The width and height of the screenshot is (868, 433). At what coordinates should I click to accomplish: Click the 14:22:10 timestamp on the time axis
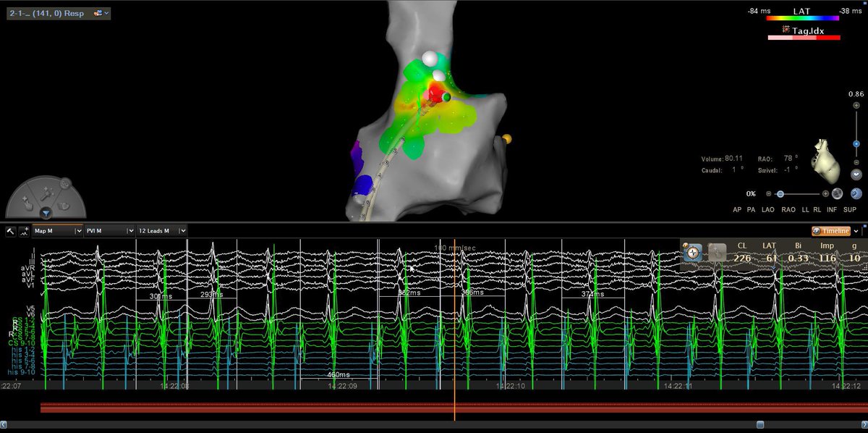point(511,386)
